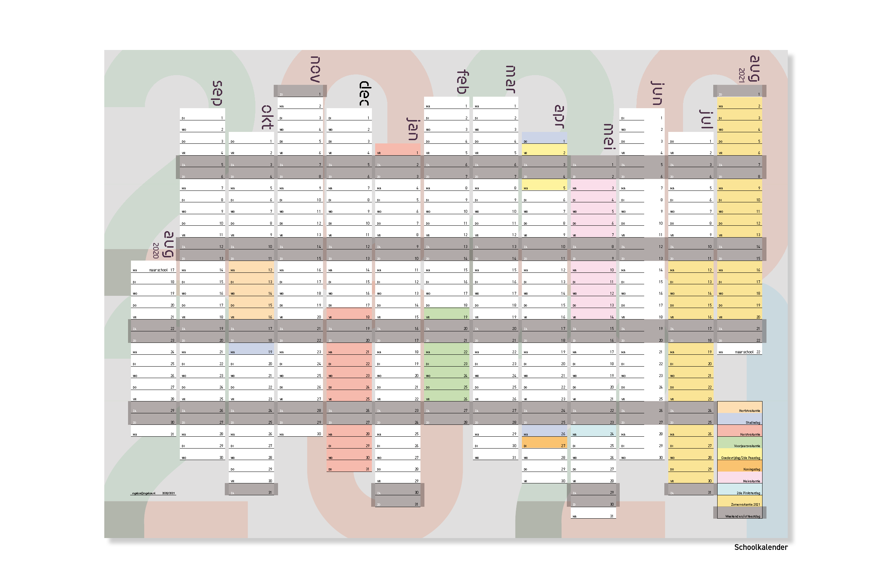The height and width of the screenshot is (588, 892).
Task: Click the red VR 25 cell in dec
Action: 349,396
